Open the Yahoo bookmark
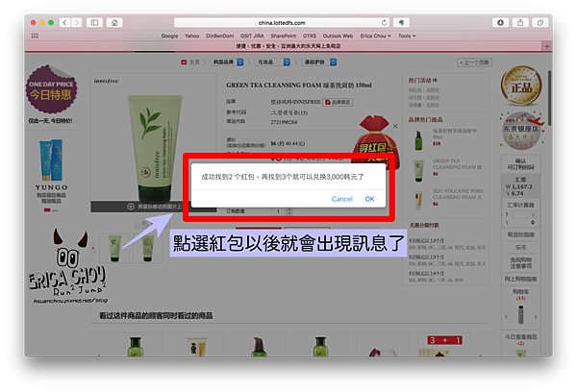The image size is (577, 392). pyautogui.click(x=191, y=36)
